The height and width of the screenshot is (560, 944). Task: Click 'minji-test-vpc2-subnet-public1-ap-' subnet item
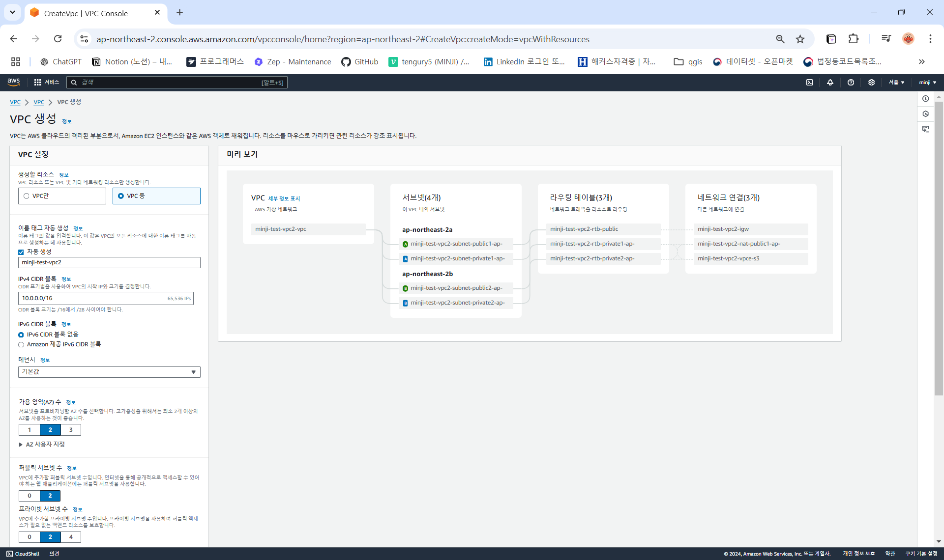456,244
